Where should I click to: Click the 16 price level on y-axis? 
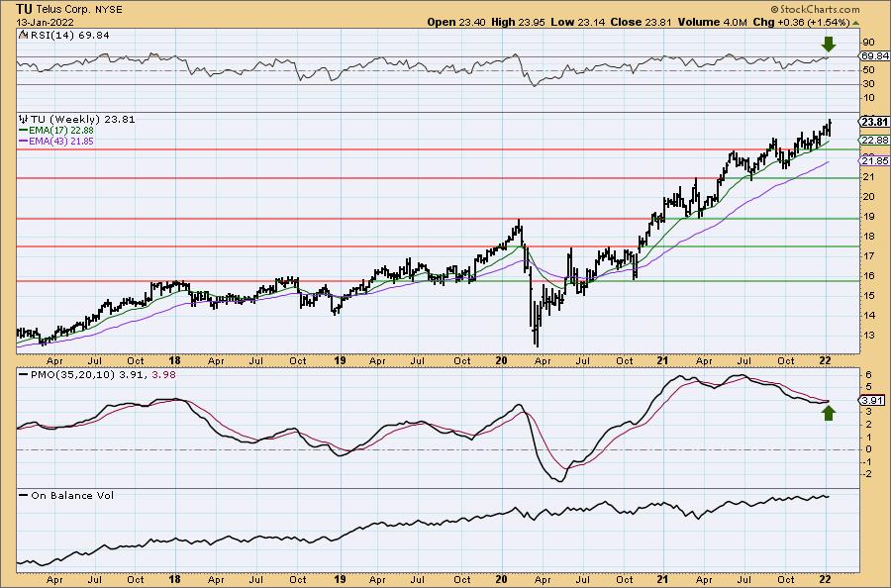pyautogui.click(x=867, y=276)
